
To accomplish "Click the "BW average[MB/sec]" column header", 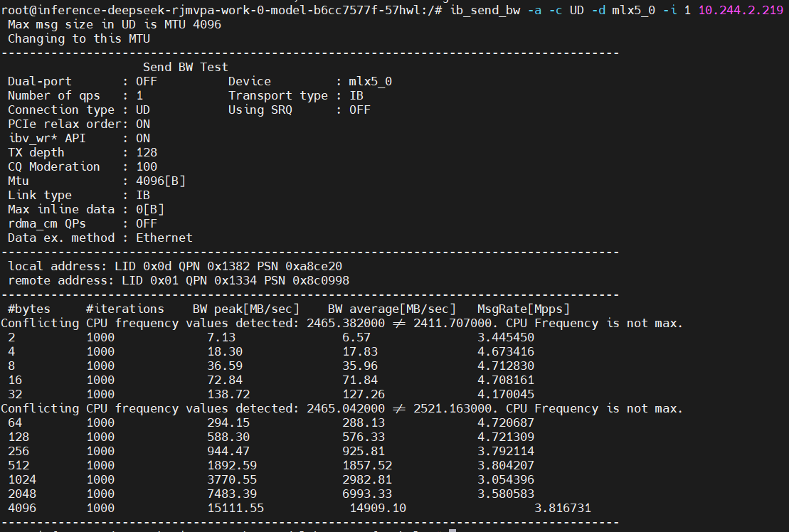I will 391,309.
